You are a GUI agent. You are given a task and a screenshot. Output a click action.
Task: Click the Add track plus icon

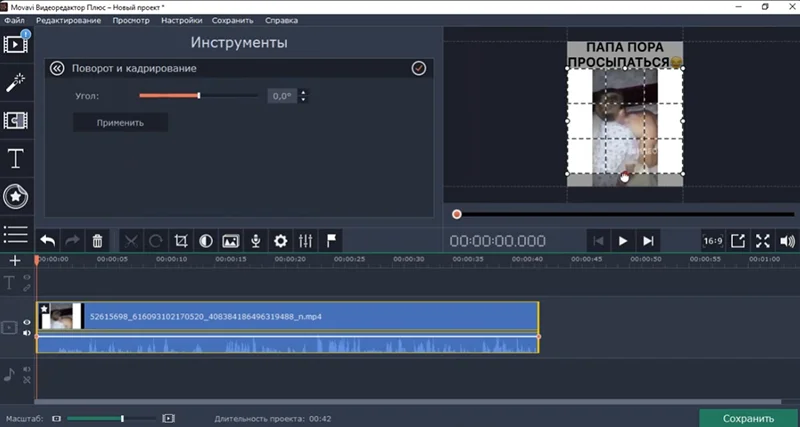(x=15, y=261)
